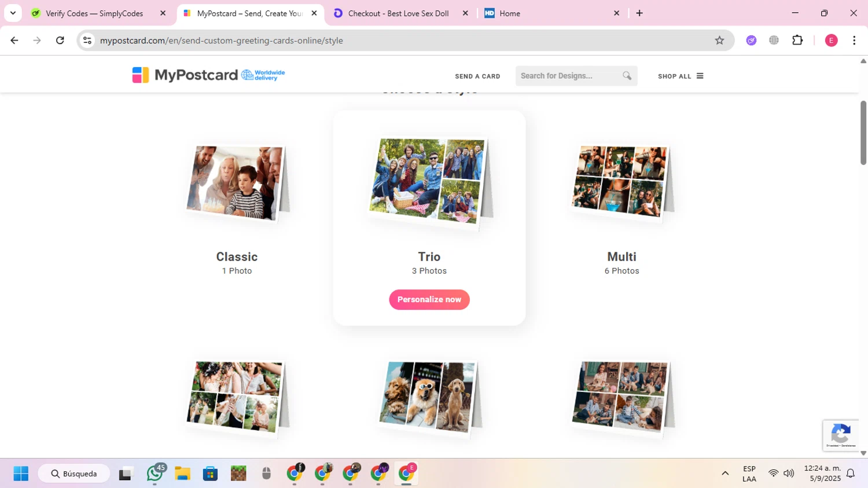Open the Chrome profile E avatar
Screen dimensions: 868x488
(832, 41)
